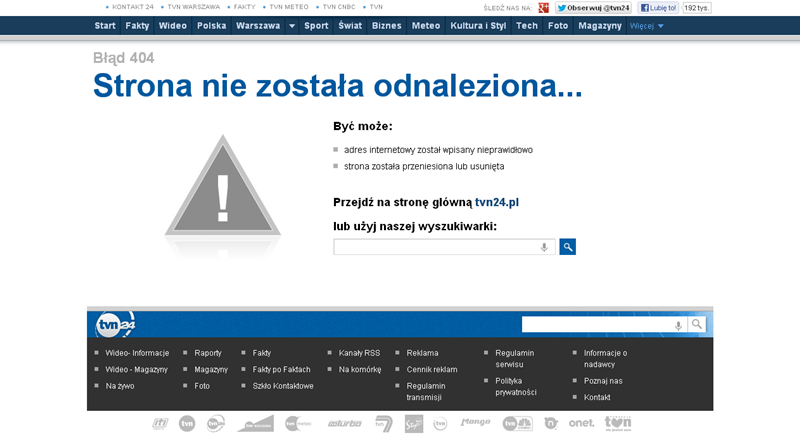Viewport: 800px width, 436px height.
Task: Open the Sport tab in navigation
Action: coord(316,26)
